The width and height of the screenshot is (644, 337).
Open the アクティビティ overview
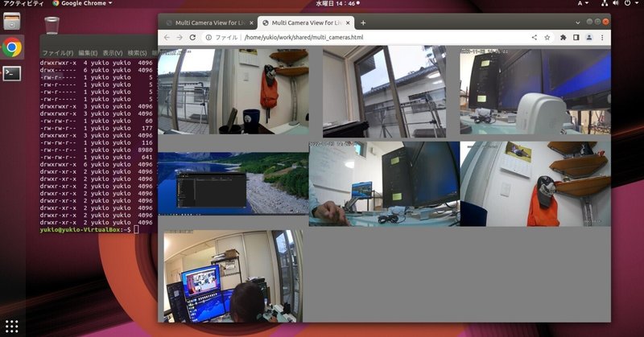click(23, 3)
